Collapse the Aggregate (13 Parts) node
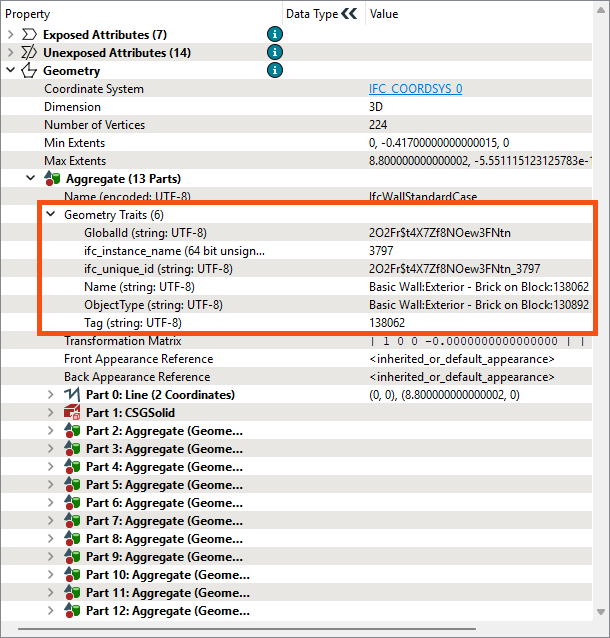 pyautogui.click(x=31, y=179)
